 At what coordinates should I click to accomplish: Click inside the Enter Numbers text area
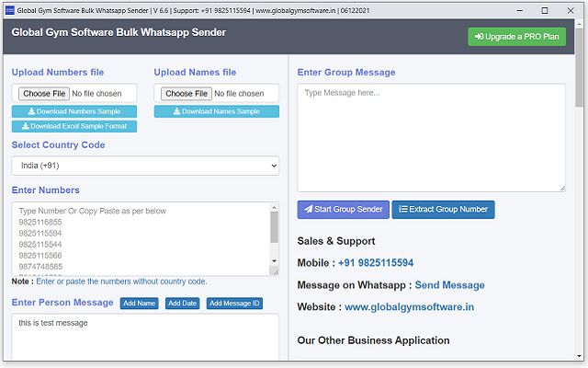(x=138, y=237)
